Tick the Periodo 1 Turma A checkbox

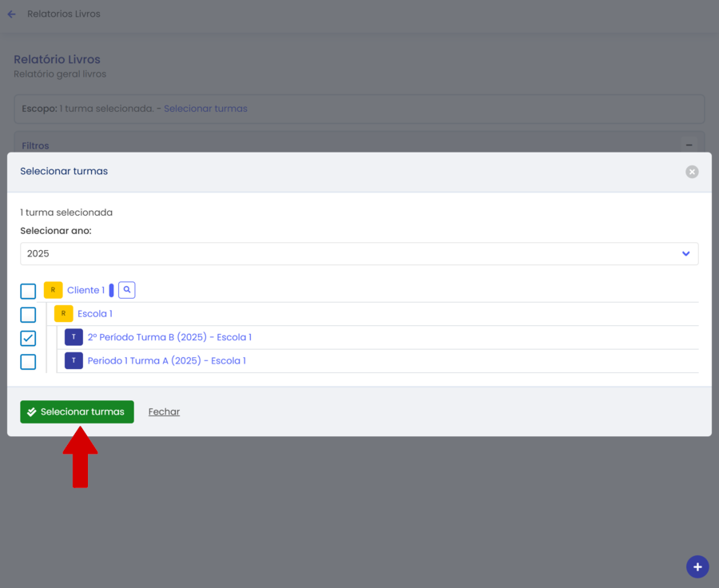[x=28, y=362]
